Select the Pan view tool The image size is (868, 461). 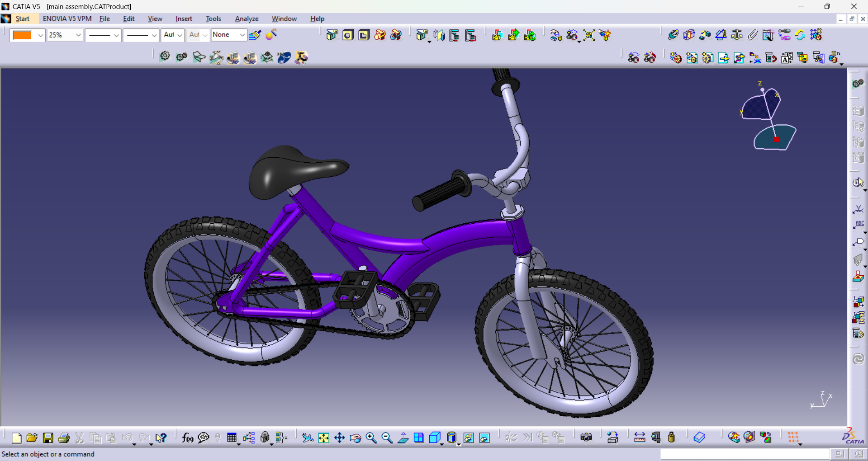pos(339,437)
